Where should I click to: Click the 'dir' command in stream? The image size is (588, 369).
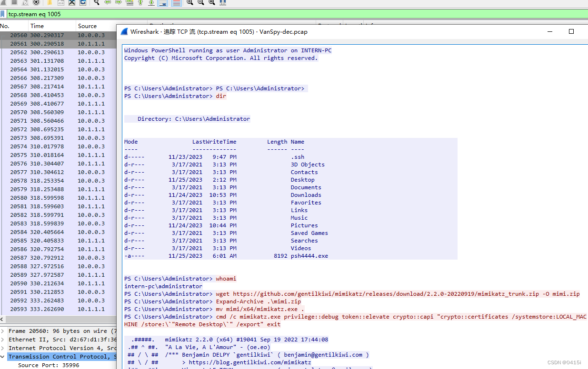pyautogui.click(x=221, y=96)
